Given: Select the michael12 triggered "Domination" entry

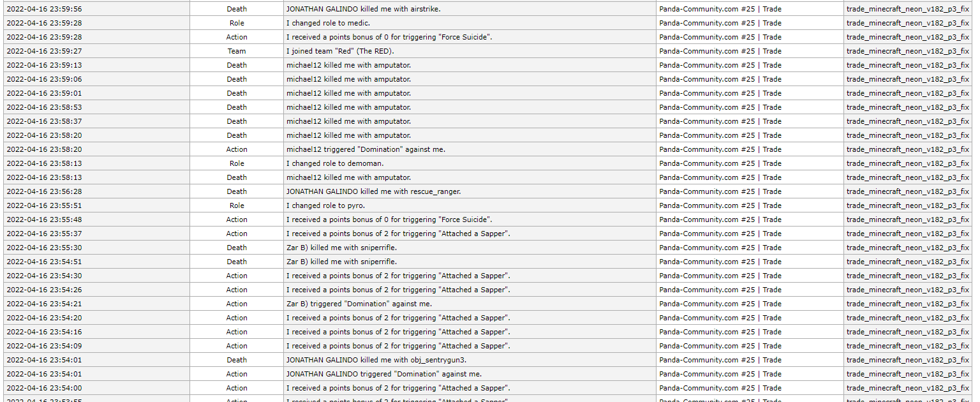Looking at the screenshot, I should click(x=366, y=149).
